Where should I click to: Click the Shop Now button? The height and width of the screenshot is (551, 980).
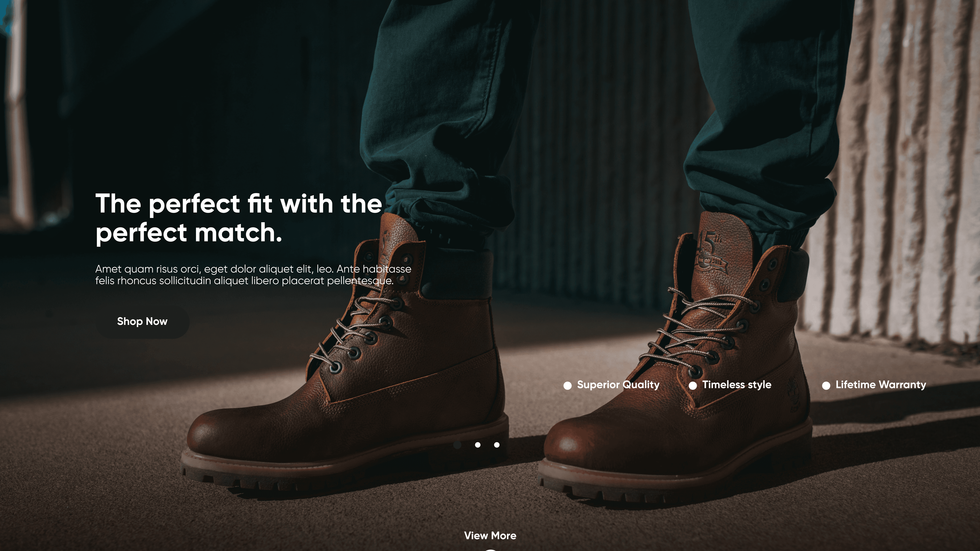pyautogui.click(x=142, y=322)
